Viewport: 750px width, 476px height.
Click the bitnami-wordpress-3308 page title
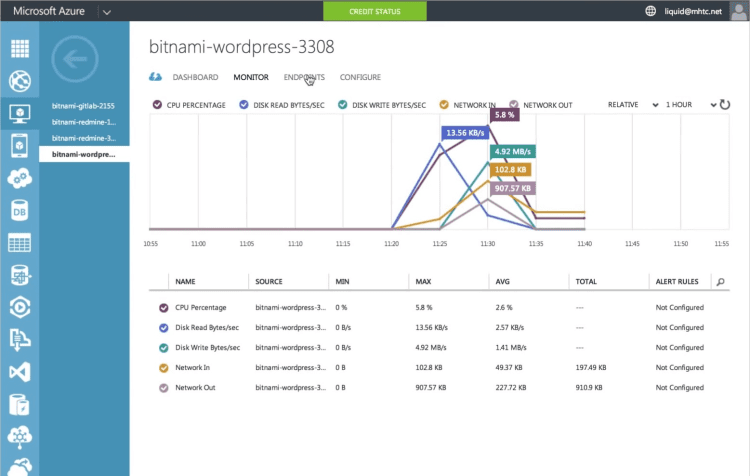pos(242,47)
